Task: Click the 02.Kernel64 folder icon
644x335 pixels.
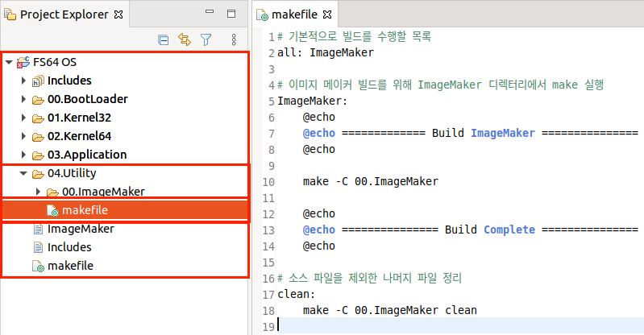Action: (x=38, y=137)
